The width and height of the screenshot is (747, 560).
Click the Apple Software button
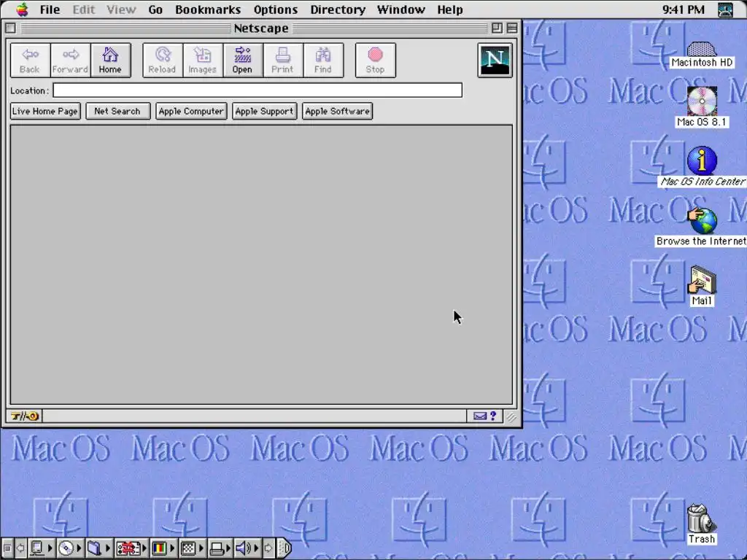[x=337, y=112]
